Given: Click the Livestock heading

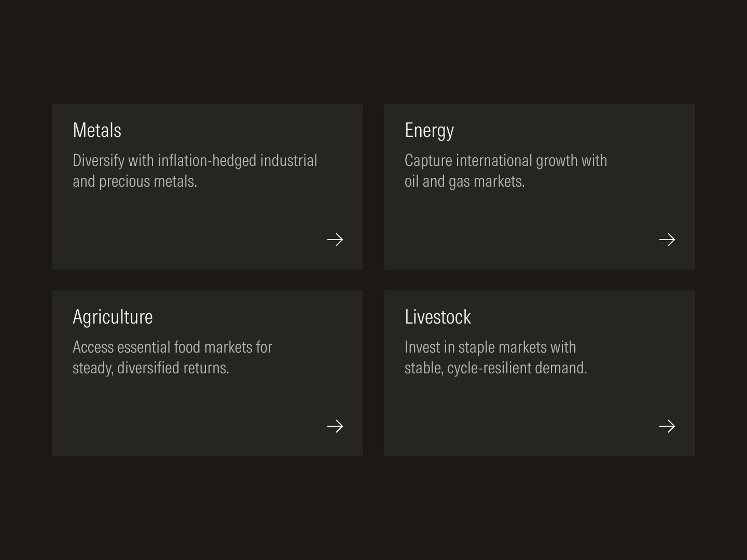Looking at the screenshot, I should 438,317.
